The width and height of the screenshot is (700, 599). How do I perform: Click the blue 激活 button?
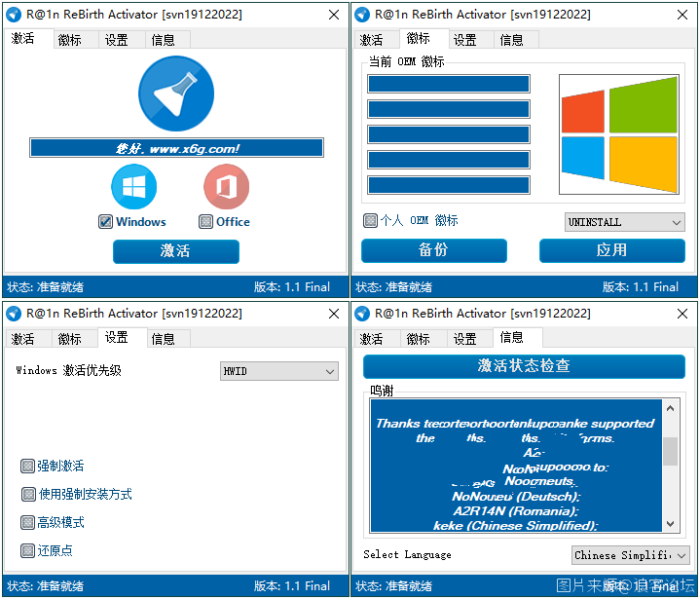click(176, 251)
